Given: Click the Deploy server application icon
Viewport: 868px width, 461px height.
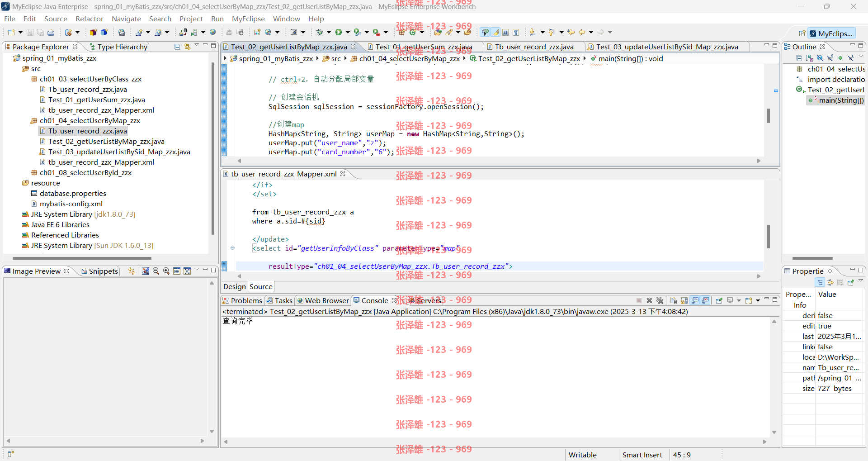Looking at the screenshot, I should 183,32.
